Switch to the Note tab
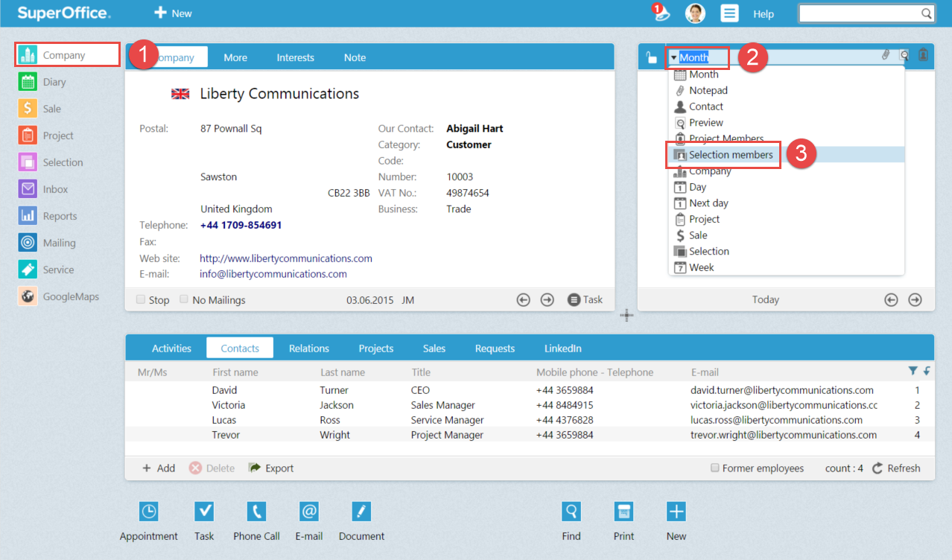The image size is (952, 560). 355,57
